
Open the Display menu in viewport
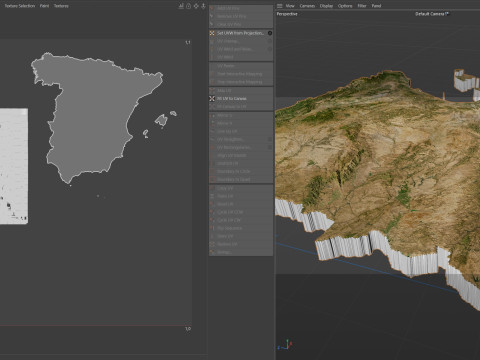point(326,6)
